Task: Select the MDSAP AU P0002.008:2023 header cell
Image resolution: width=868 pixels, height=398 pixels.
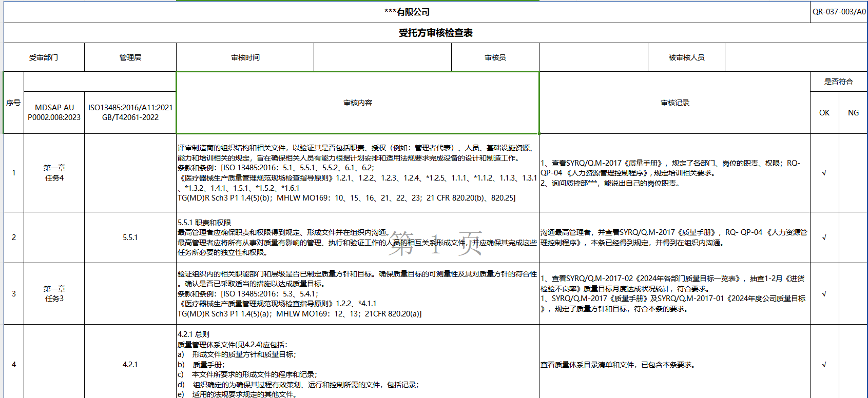Action: [x=54, y=112]
